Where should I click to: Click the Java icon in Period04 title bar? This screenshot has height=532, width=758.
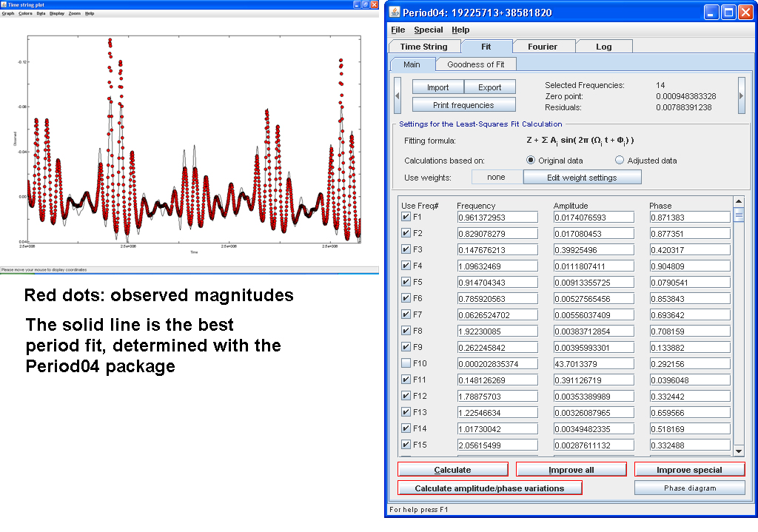395,12
